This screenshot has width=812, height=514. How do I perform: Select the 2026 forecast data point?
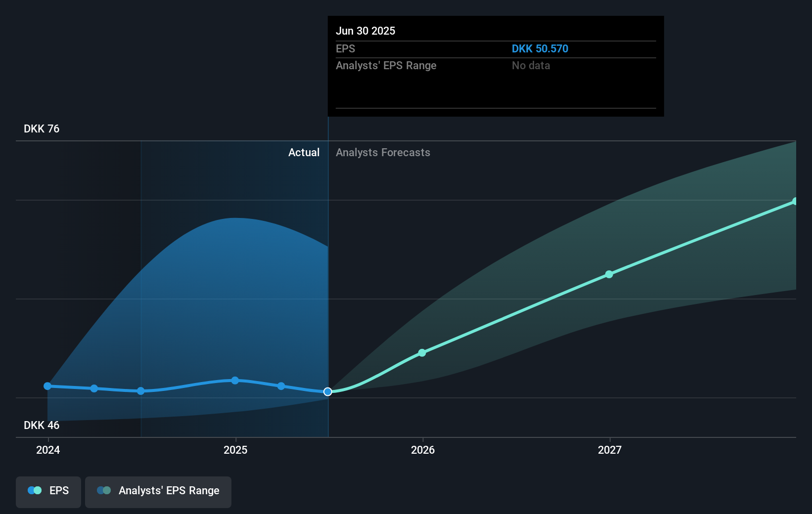point(422,353)
